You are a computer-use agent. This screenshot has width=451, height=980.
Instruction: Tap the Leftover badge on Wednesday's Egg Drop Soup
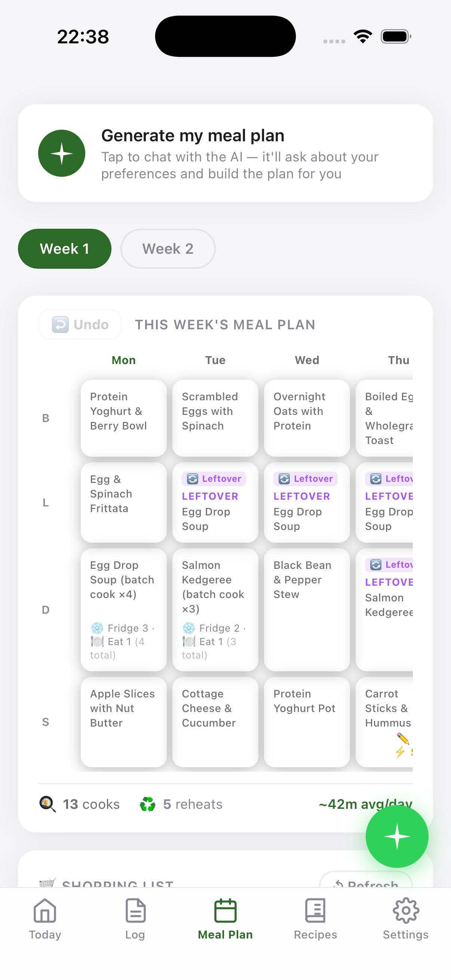pyautogui.click(x=306, y=478)
